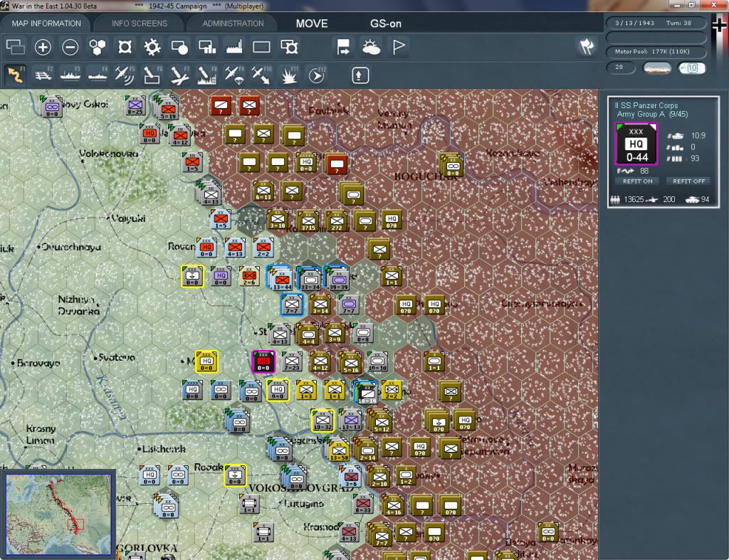
Task: Click the flag with arrow icon
Action: [x=343, y=47]
